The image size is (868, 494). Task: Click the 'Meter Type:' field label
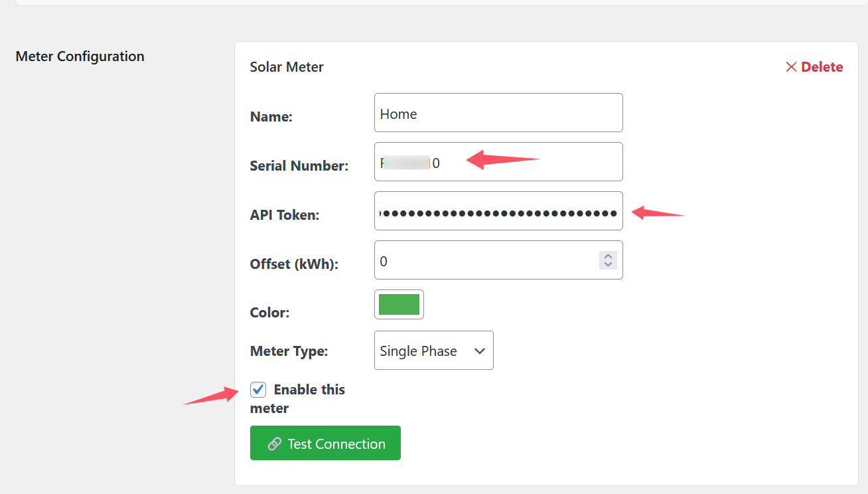[x=289, y=351]
